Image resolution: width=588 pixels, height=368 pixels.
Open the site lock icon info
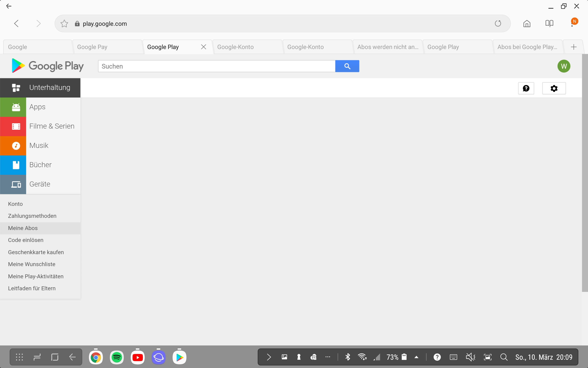click(77, 24)
